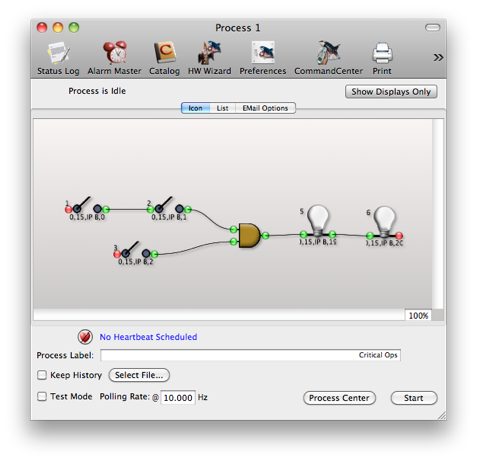Select the AND gate icon

(249, 235)
